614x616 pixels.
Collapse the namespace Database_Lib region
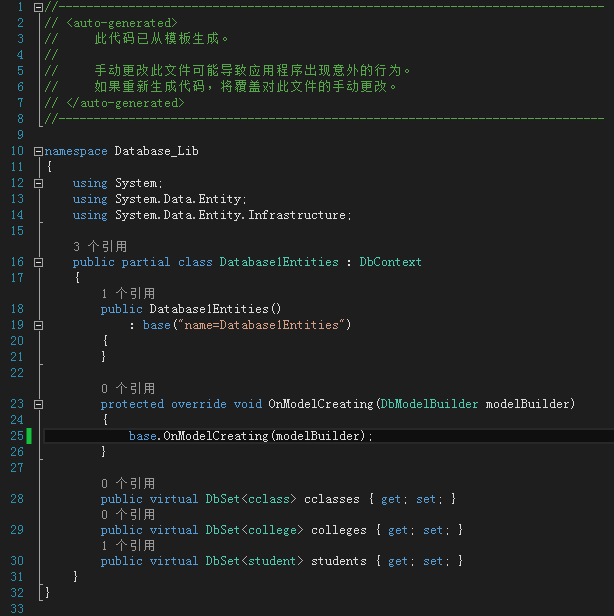[38, 151]
